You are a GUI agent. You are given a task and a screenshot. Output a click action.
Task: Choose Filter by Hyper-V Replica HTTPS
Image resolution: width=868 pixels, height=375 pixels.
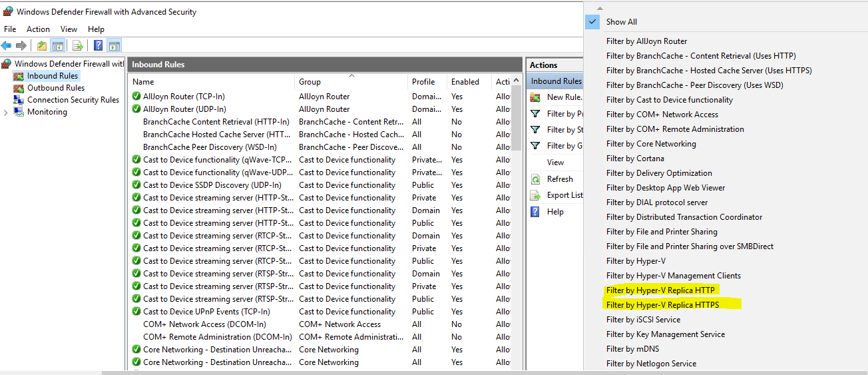[663, 305]
